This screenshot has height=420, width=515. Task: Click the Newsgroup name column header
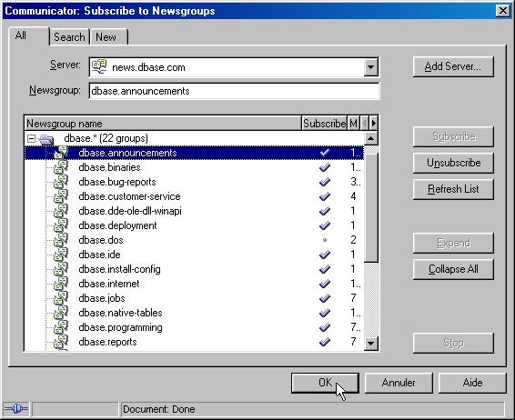pos(163,124)
